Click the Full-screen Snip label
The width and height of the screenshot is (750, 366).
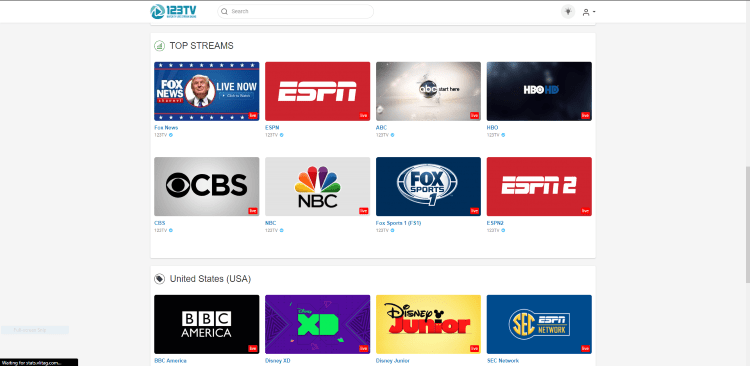tap(30, 330)
